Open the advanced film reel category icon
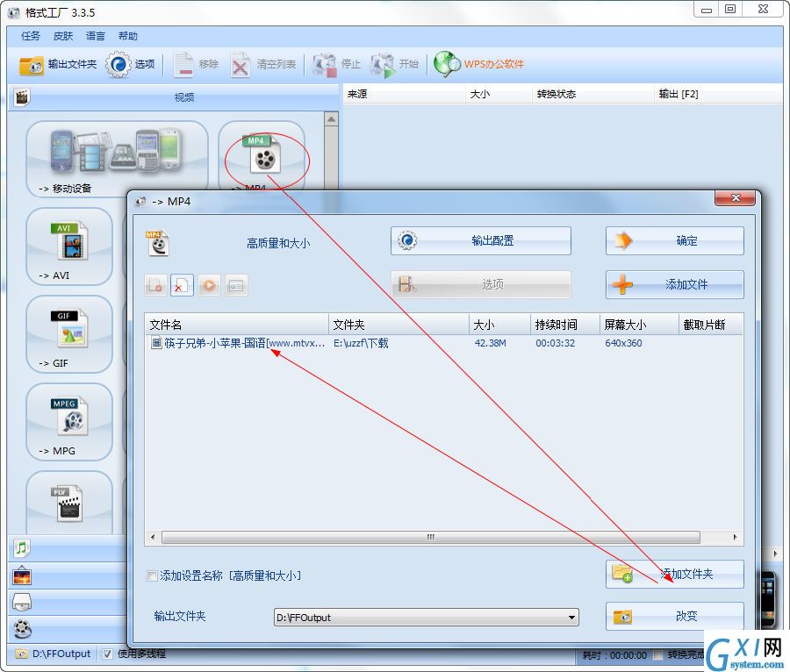Image resolution: width=790 pixels, height=672 pixels. [x=22, y=629]
